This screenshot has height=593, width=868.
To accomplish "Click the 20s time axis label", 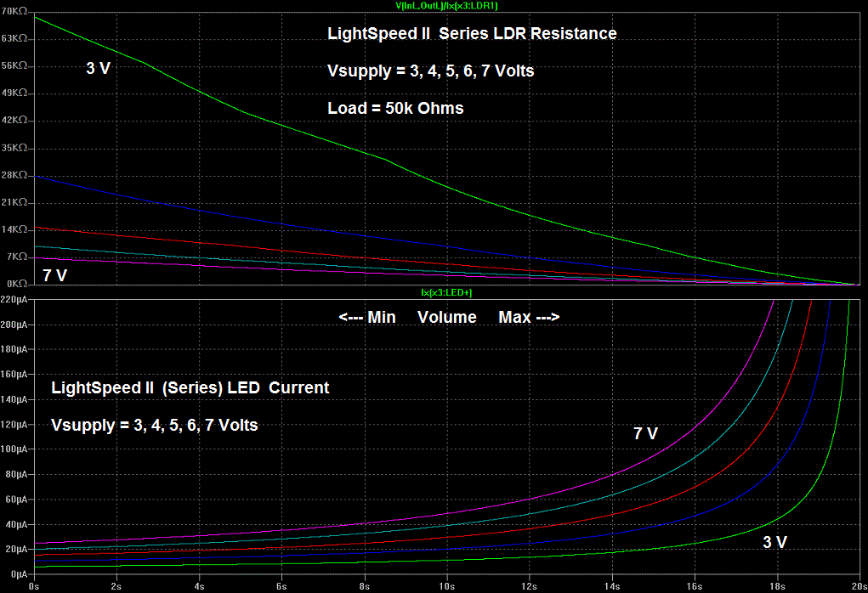I will tap(859, 586).
